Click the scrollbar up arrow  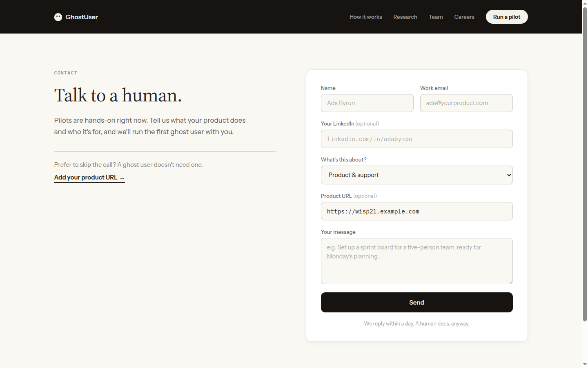coord(585,3)
